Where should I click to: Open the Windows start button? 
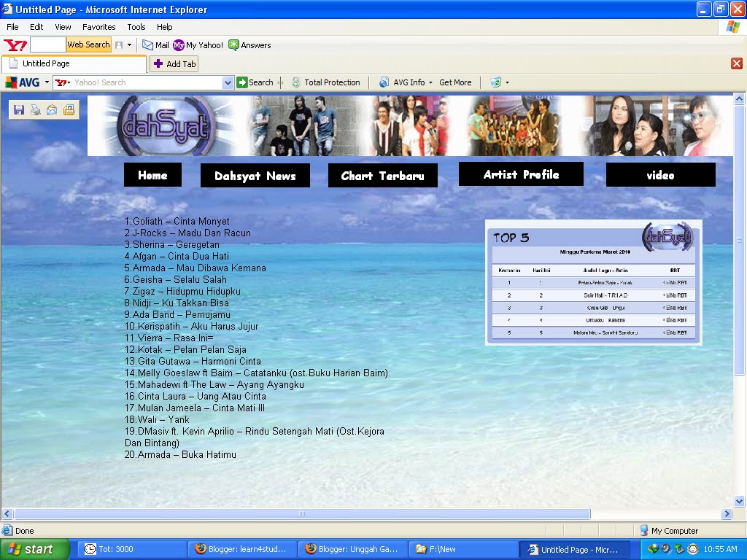(34, 549)
